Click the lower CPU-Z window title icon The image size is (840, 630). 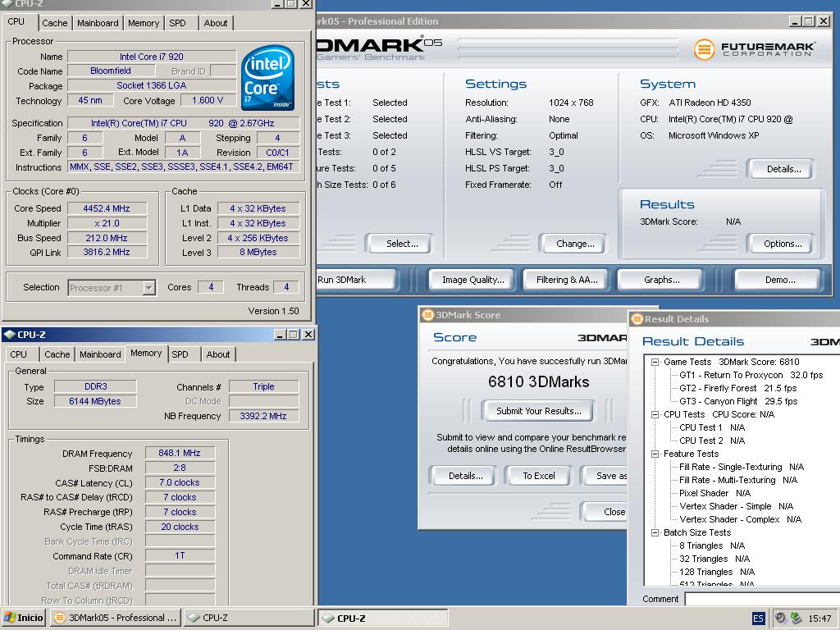[10, 335]
